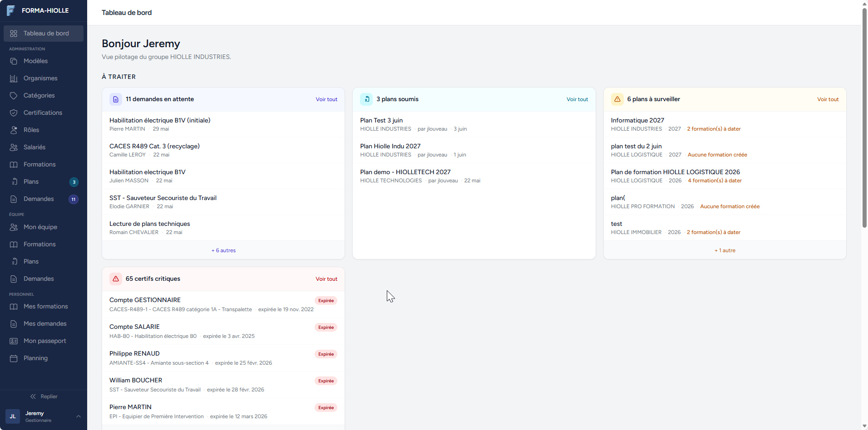868x430 pixels.
Task: Click the scrollbar down arrow
Action: 864,426
